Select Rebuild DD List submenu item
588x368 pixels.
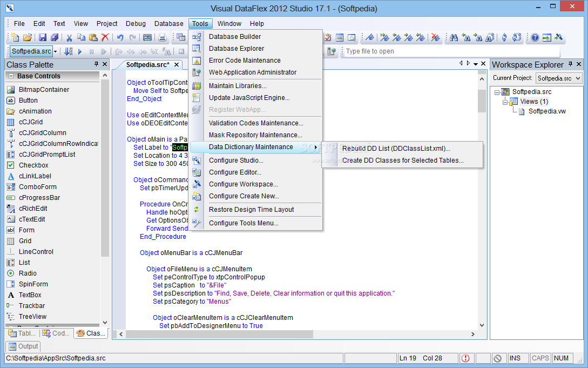[396, 148]
